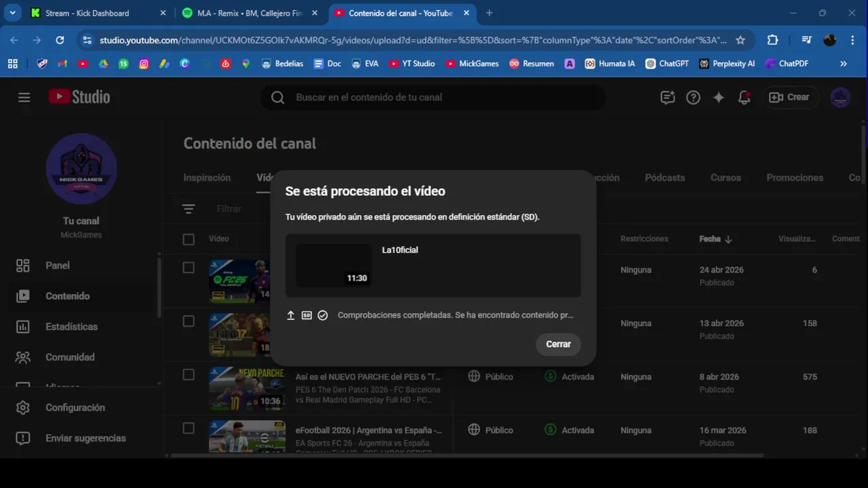Select the 13 abr 2026 video checkbox

click(x=189, y=321)
